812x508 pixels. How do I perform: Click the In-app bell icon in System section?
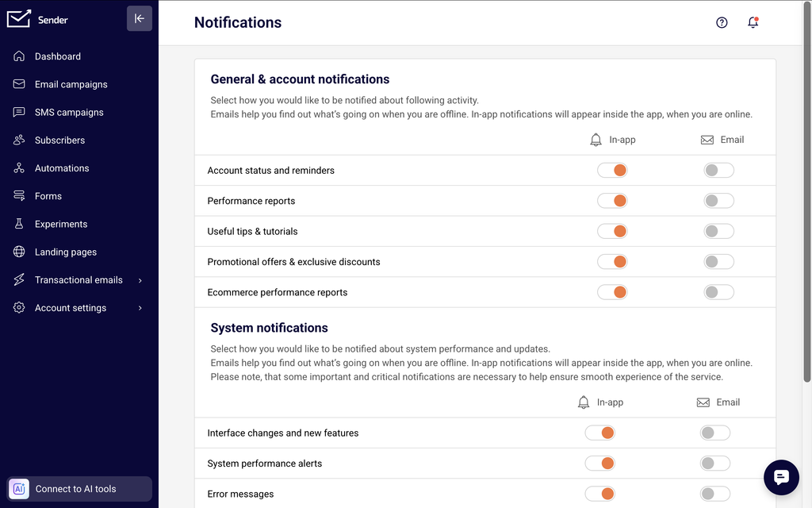click(x=584, y=402)
